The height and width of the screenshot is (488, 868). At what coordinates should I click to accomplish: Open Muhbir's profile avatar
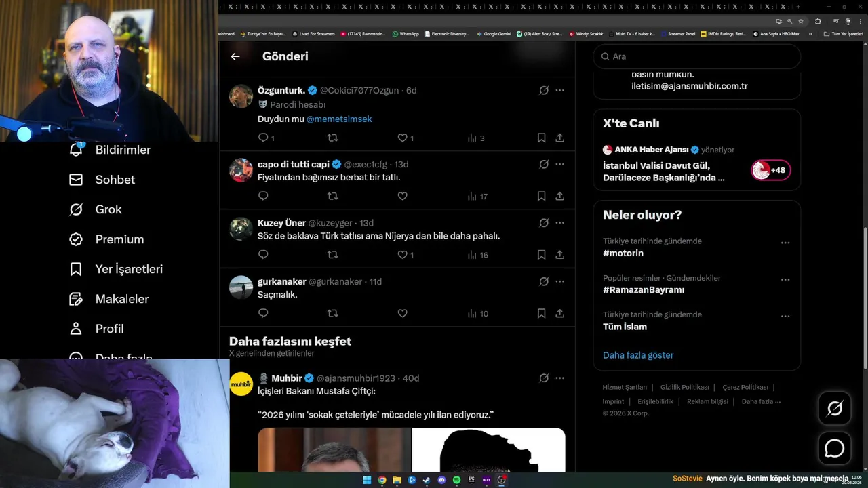coord(241,384)
